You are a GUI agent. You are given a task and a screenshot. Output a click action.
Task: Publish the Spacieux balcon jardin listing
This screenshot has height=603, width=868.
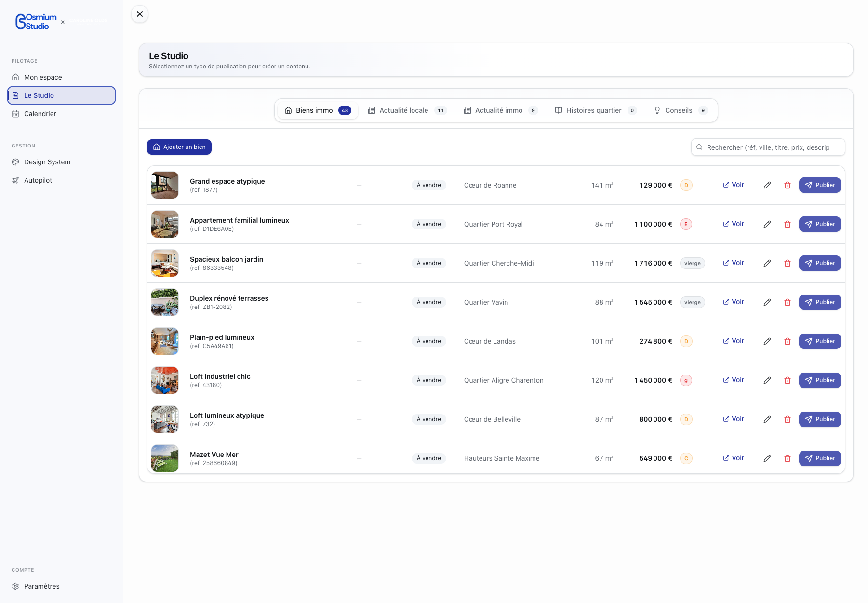(820, 263)
